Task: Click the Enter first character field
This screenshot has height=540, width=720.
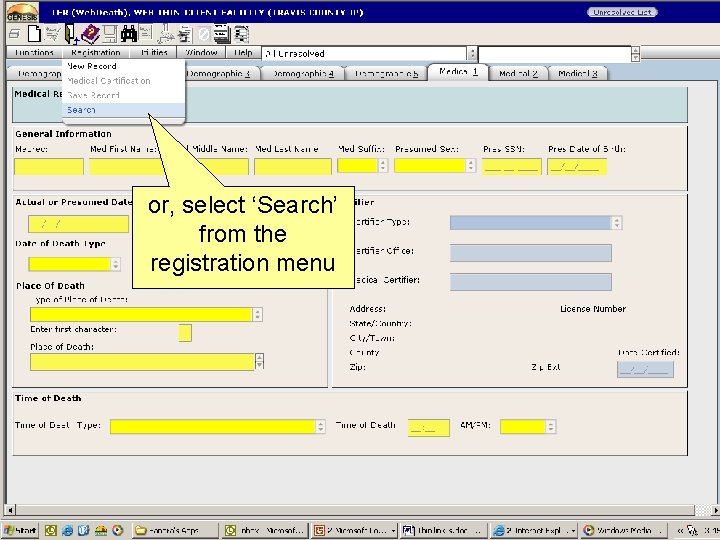Action: 185,333
